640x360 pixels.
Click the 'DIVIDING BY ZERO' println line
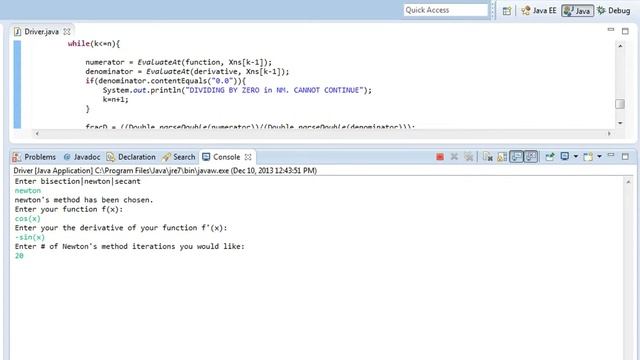tap(237, 90)
